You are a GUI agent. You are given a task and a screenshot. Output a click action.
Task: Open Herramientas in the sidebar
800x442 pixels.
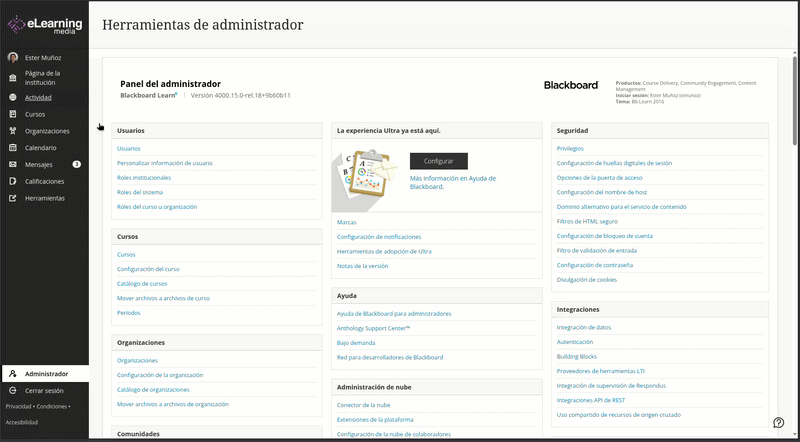pyautogui.click(x=45, y=199)
